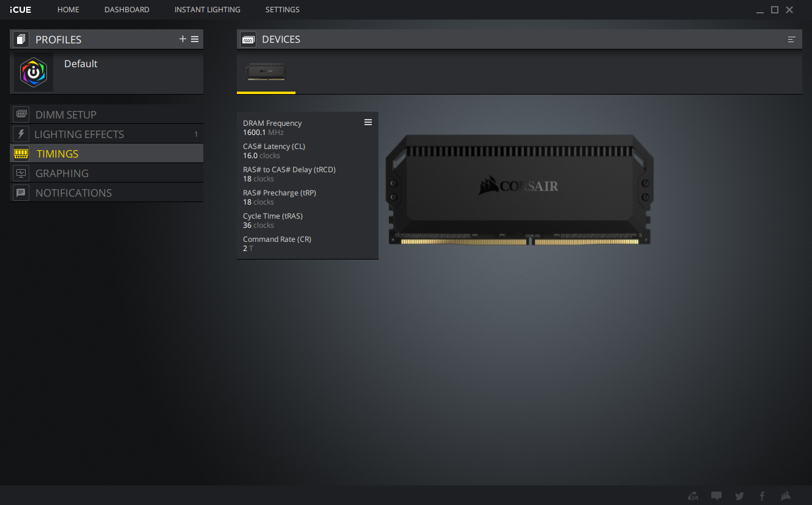The height and width of the screenshot is (505, 812).
Task: Open the forum chat bubble icon
Action: (717, 496)
